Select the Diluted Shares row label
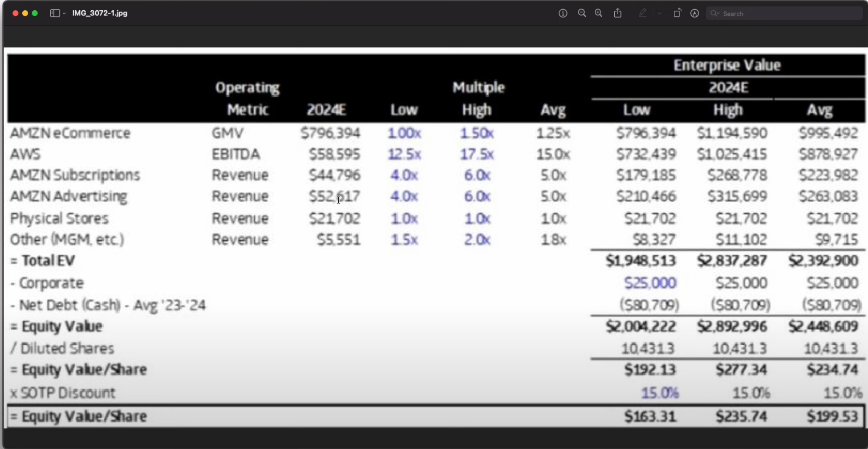The height and width of the screenshot is (449, 868). pos(62,348)
